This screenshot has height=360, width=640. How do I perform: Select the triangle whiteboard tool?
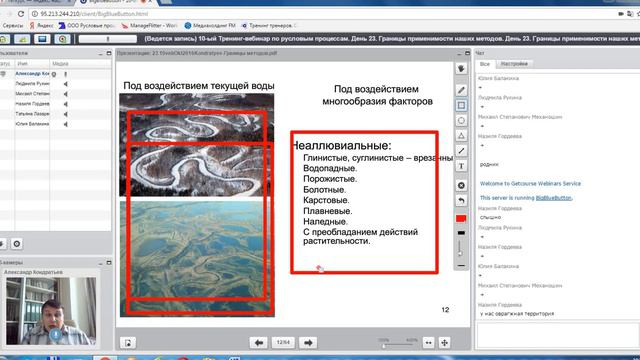(x=461, y=136)
